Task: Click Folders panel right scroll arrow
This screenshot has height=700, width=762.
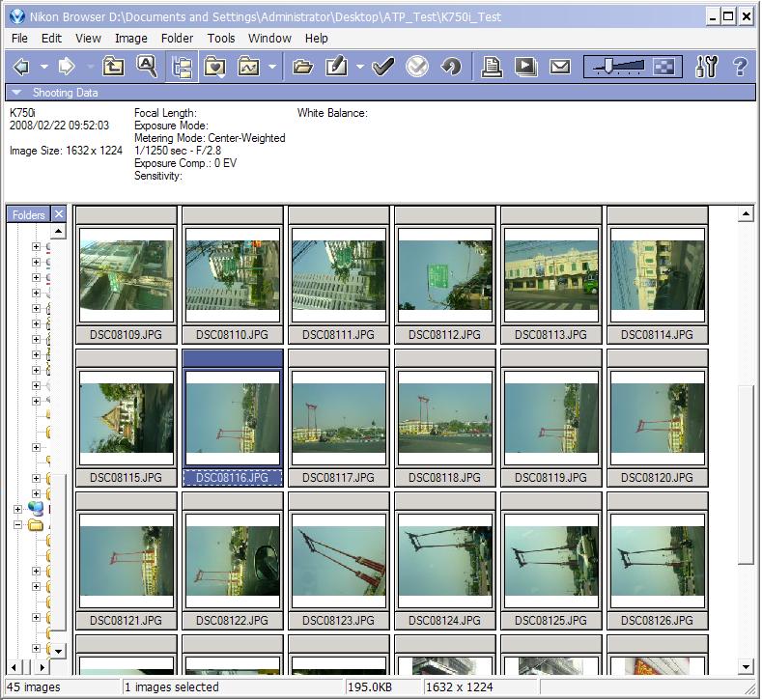Action: tap(42, 667)
